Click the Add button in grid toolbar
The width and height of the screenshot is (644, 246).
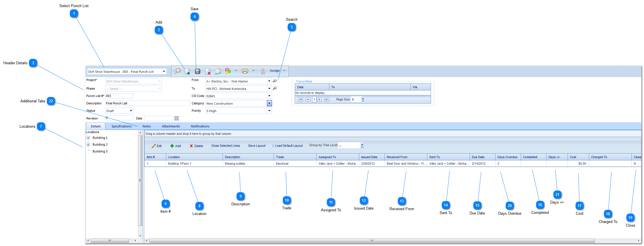pyautogui.click(x=175, y=146)
